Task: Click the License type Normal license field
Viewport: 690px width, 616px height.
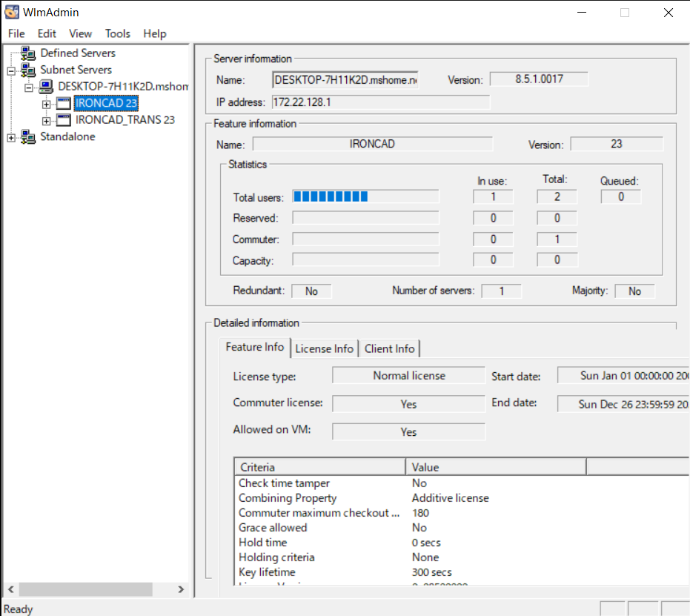Action: click(409, 376)
